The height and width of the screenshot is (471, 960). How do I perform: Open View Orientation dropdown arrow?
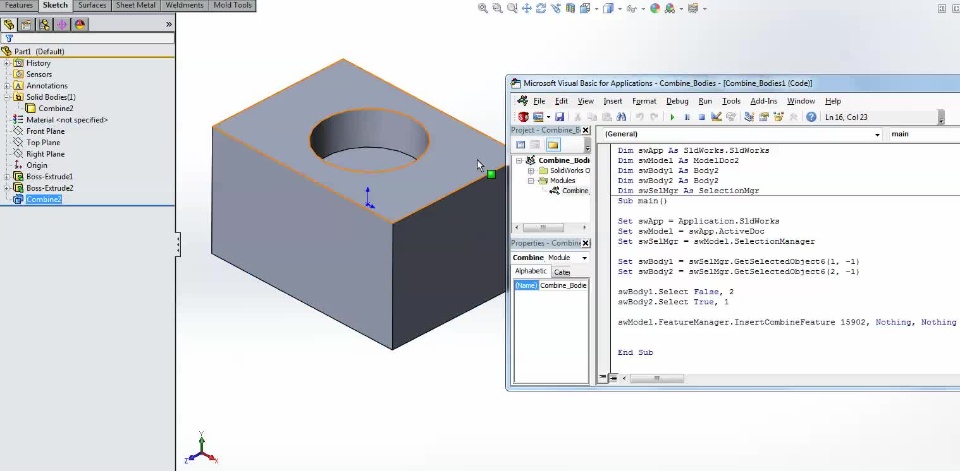click(x=596, y=9)
